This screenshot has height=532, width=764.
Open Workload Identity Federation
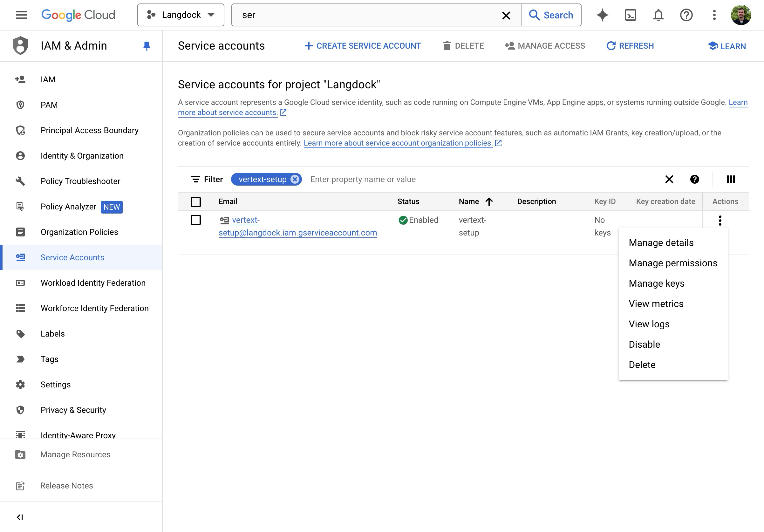81,283
